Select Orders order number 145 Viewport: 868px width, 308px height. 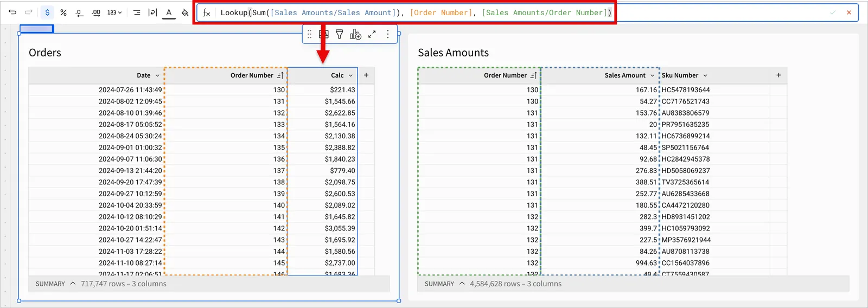[x=226, y=263]
